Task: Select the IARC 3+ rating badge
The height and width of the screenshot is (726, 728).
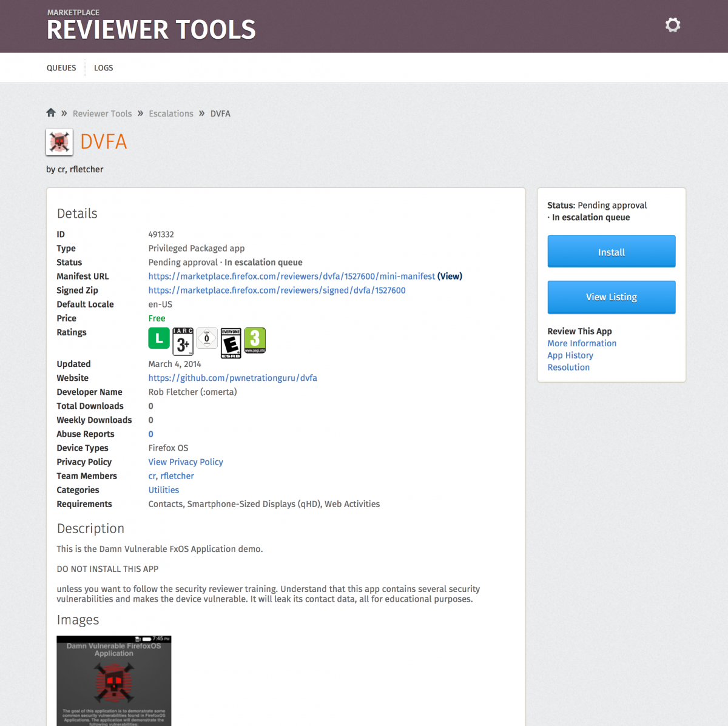Action: (183, 341)
